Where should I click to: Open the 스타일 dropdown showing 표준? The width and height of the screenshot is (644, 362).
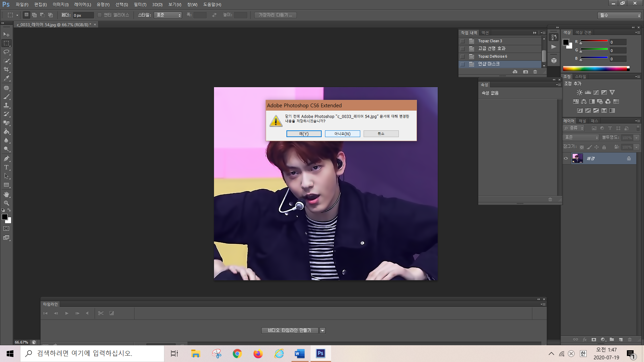click(168, 15)
